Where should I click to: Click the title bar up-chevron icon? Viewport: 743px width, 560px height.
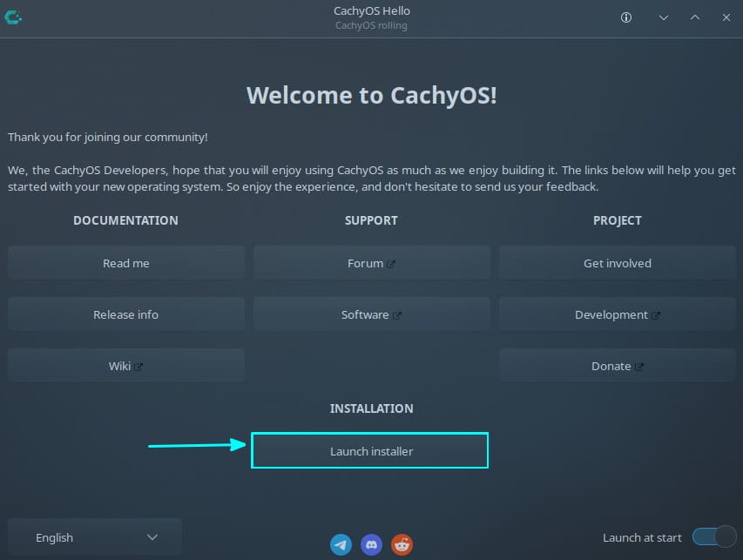click(x=694, y=17)
